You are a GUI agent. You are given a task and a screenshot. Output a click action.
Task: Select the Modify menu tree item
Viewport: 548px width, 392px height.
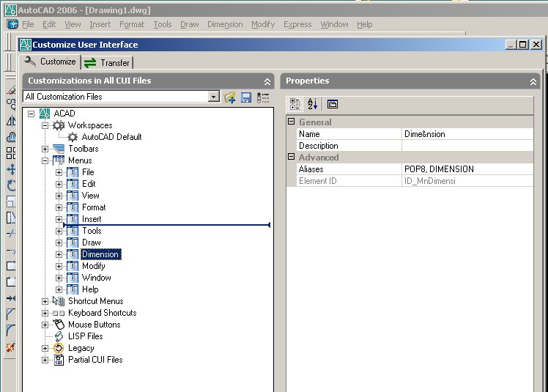coord(94,266)
